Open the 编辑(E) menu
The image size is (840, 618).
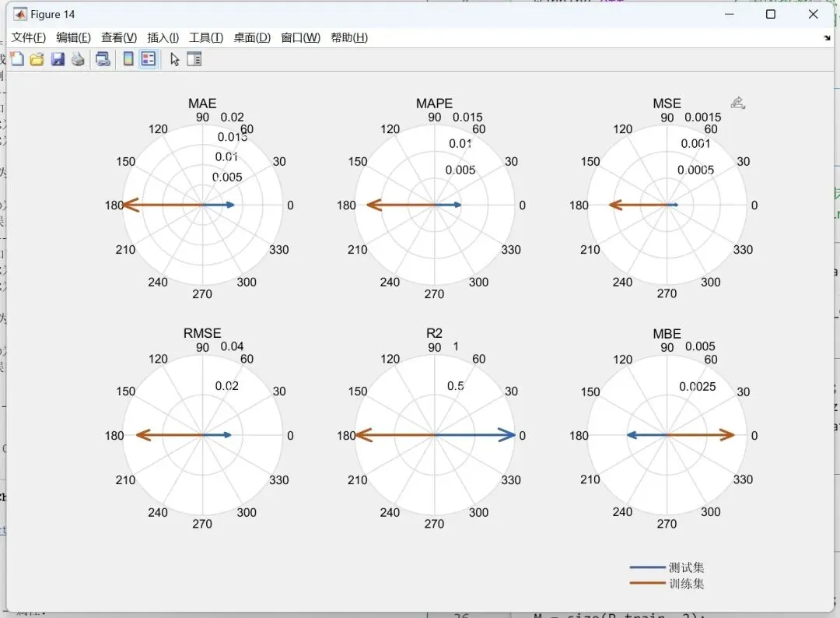click(73, 37)
